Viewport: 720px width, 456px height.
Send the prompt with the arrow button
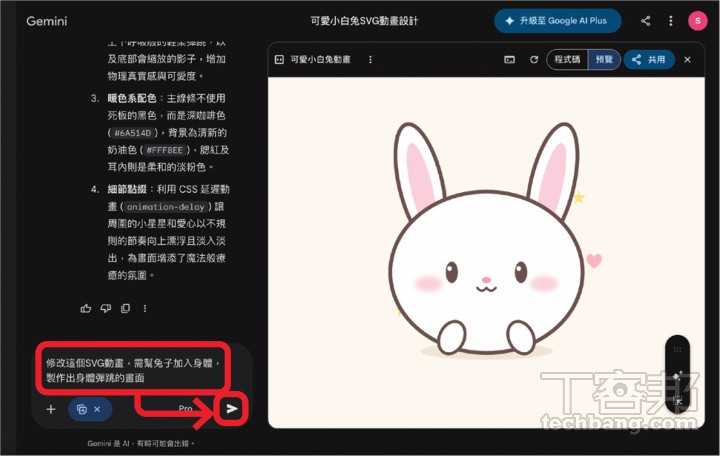[x=232, y=408]
